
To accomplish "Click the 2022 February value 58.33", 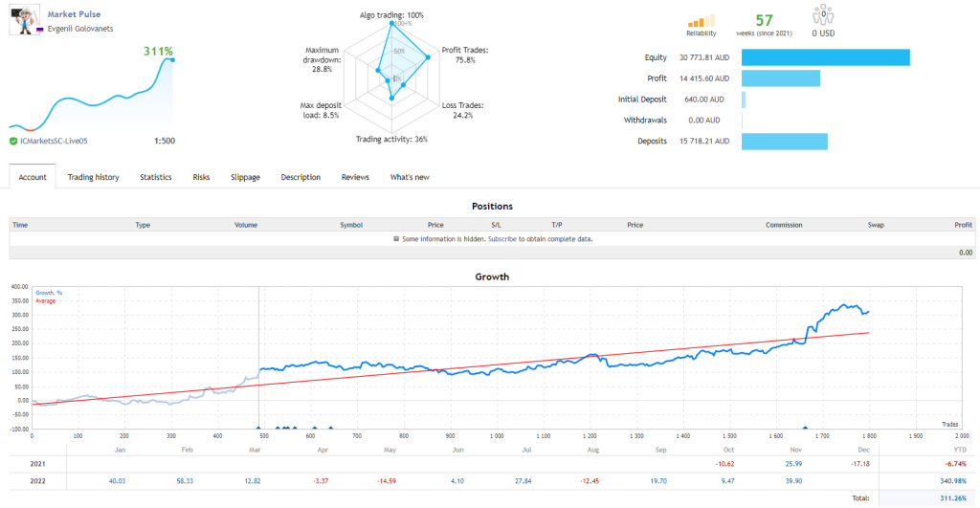I will pos(185,481).
